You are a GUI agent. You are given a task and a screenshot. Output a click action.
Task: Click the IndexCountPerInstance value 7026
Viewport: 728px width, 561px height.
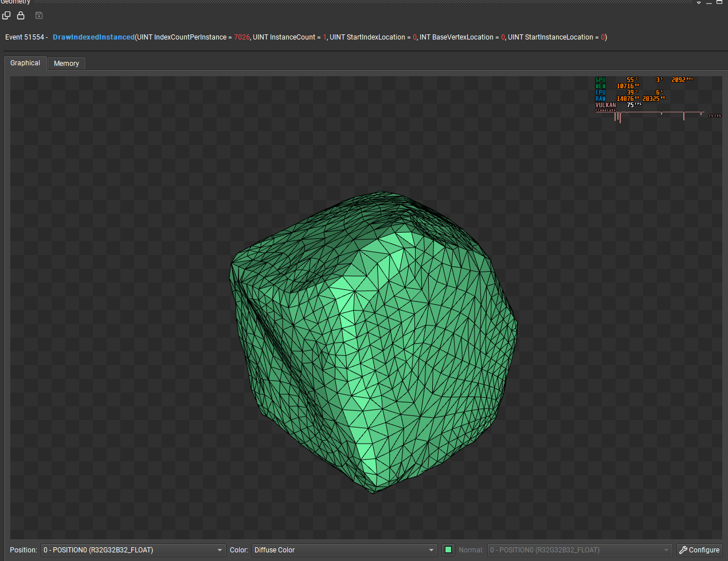[x=241, y=37]
